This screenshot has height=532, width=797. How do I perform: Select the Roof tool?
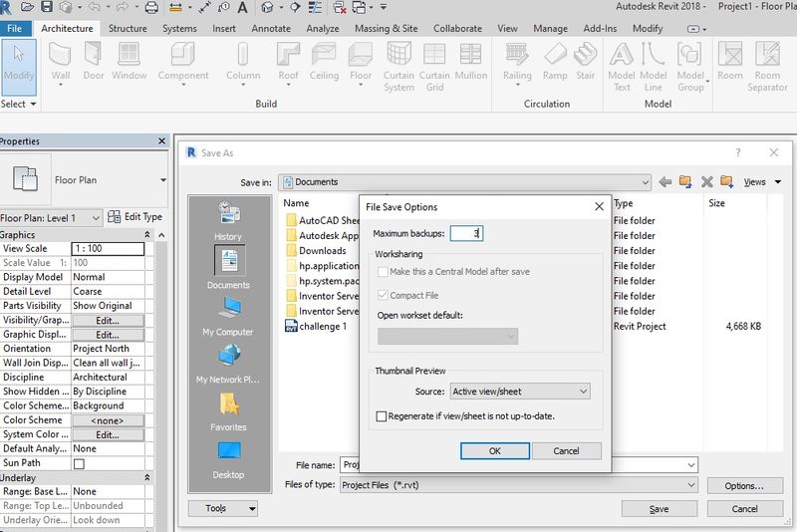(x=288, y=63)
